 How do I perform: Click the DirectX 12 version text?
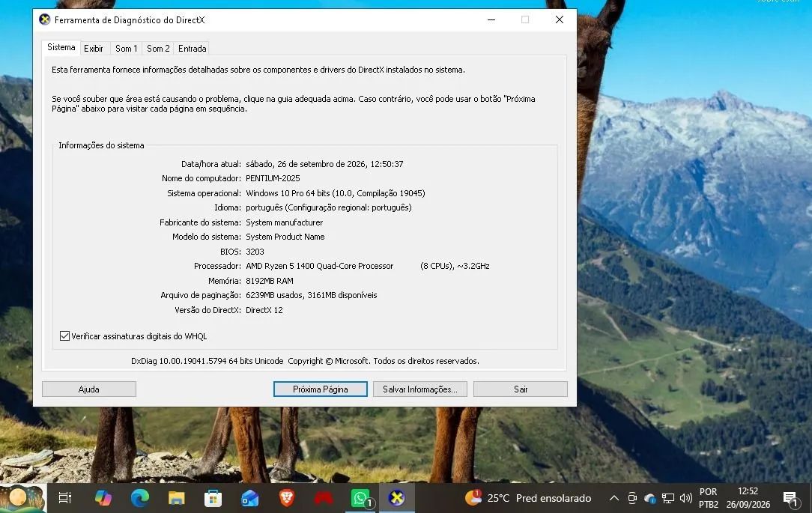[x=264, y=310]
